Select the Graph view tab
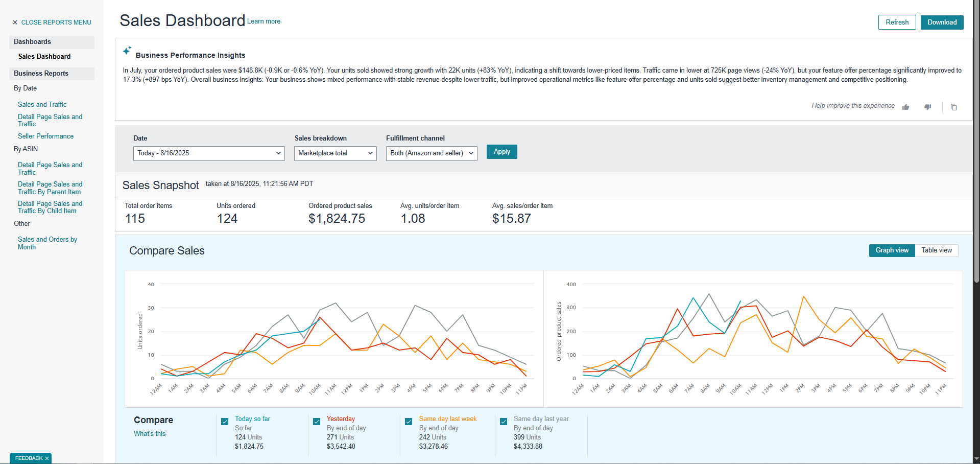 pos(892,250)
